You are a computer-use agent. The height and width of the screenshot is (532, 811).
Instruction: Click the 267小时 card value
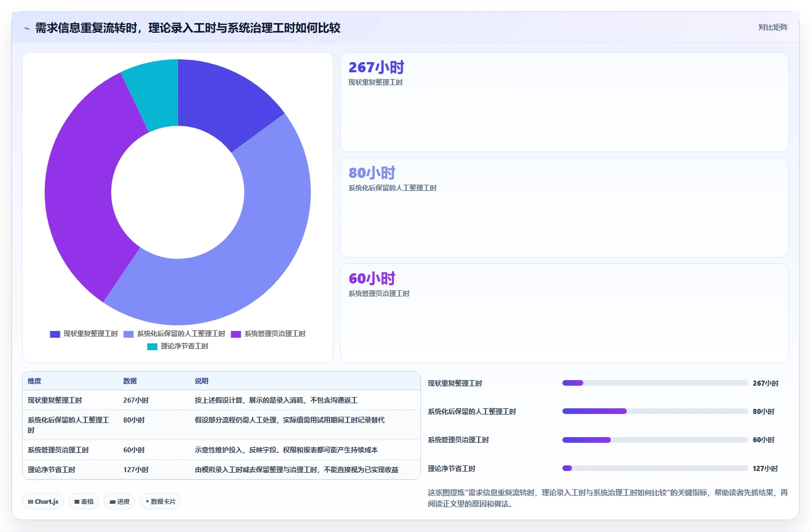[376, 68]
